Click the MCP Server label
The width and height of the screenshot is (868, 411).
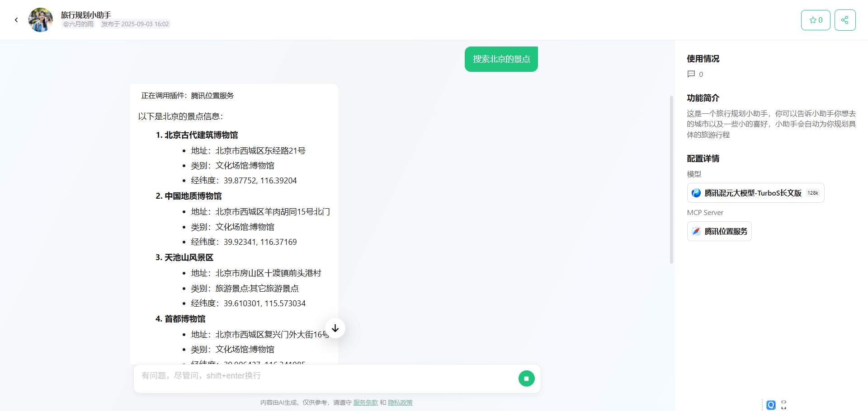pos(705,213)
